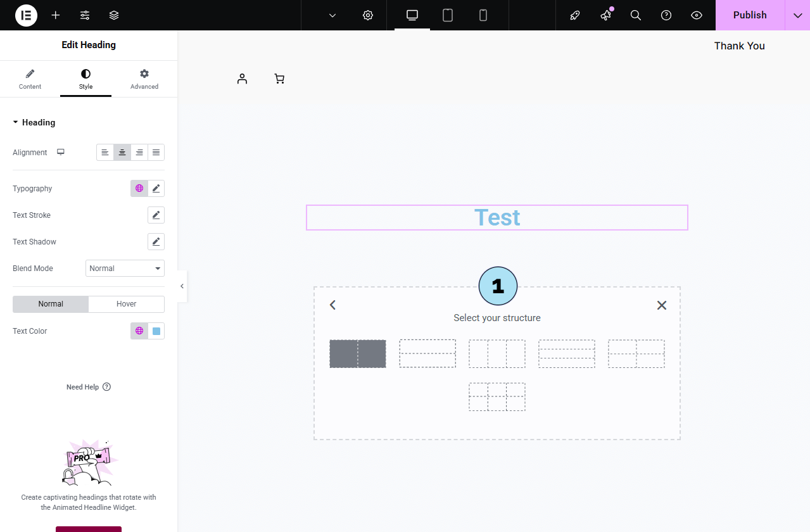Click the Publish button

point(750,15)
